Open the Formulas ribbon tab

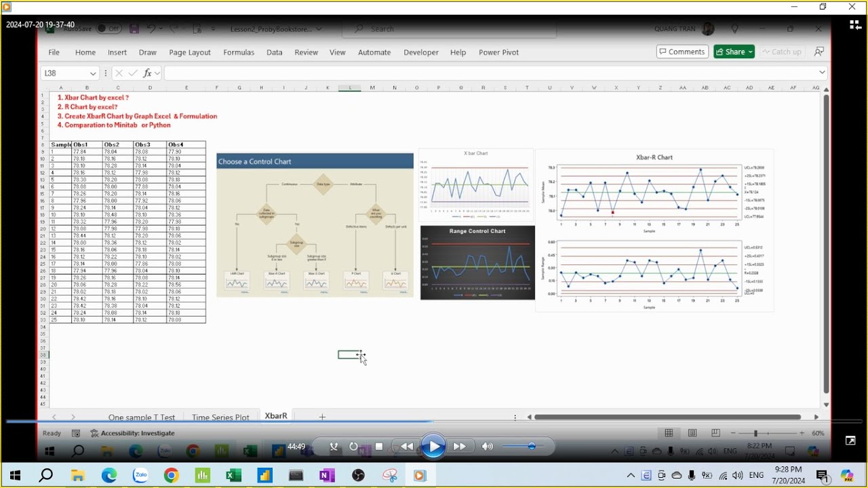click(x=239, y=52)
